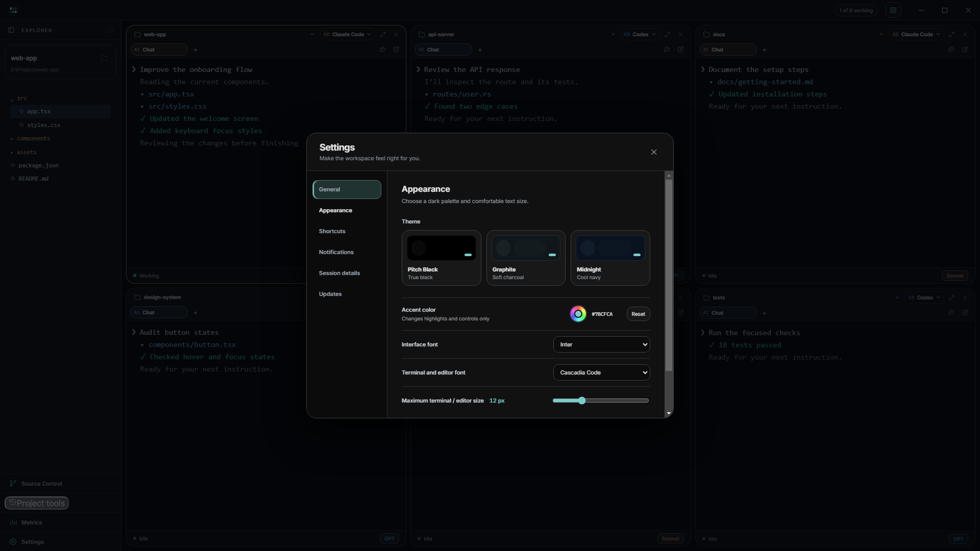Add a new tab in the tests panel
The image size is (980, 551).
[764, 313]
